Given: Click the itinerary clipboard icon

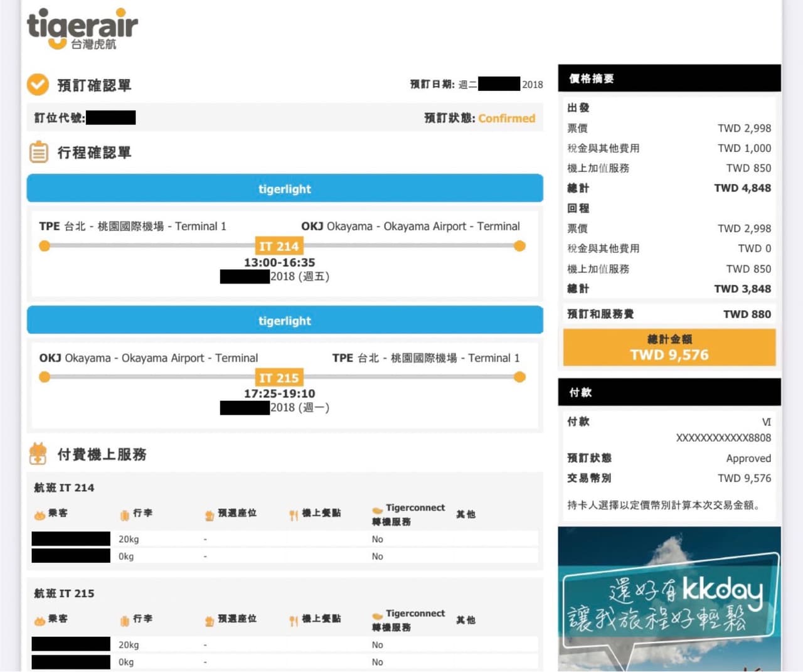Looking at the screenshot, I should 38,152.
